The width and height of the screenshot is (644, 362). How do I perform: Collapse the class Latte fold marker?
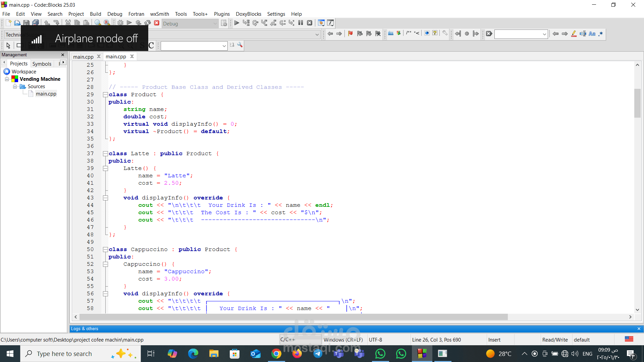[105, 154]
